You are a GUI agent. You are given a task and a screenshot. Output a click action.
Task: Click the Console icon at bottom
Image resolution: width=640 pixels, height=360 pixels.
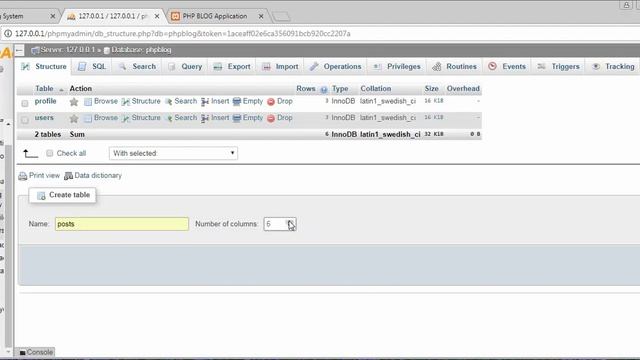coord(22,352)
